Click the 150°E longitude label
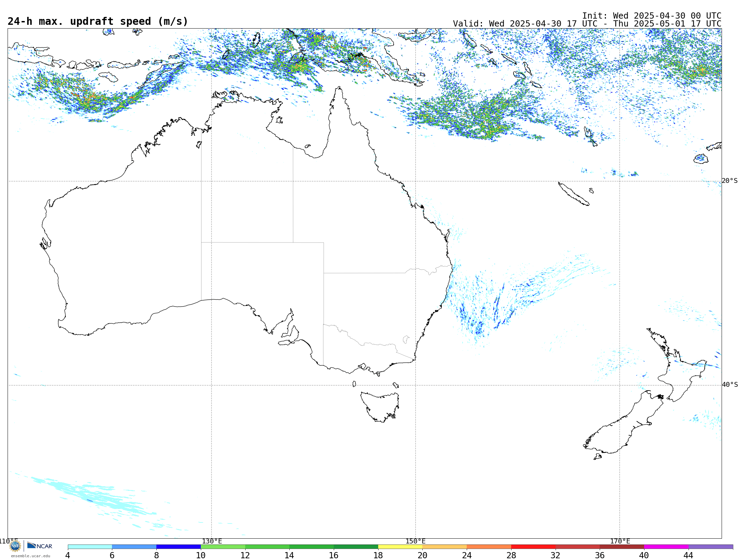Image resolution: width=744 pixels, height=560 pixels. click(415, 541)
